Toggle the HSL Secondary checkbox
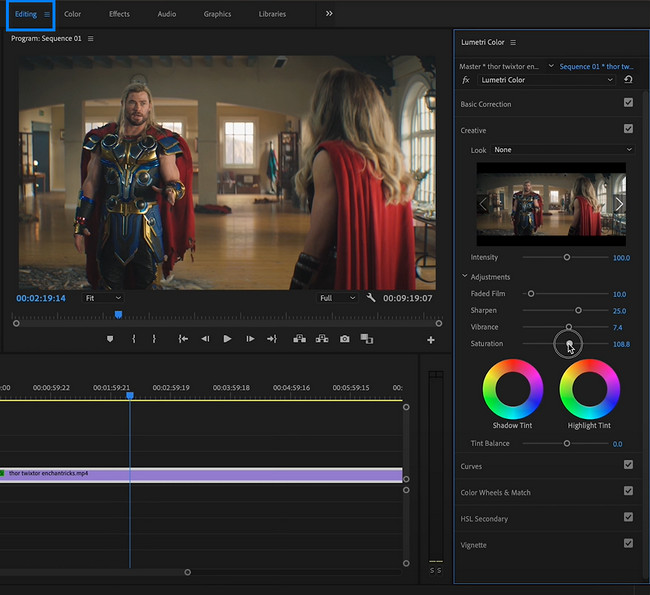650x595 pixels. (x=628, y=517)
